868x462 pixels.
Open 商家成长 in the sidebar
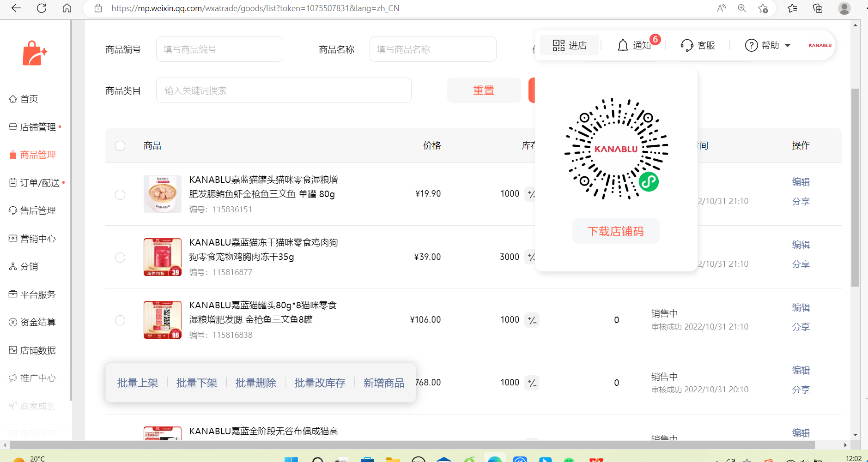point(32,406)
